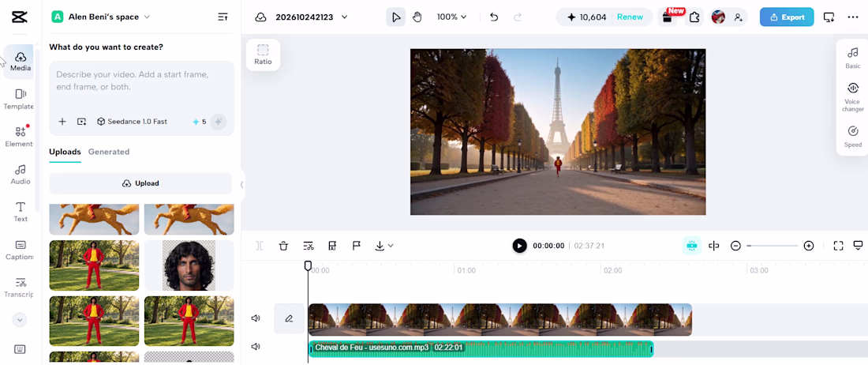Click the video preview of Eiffel Tower
868x365 pixels.
point(558,132)
